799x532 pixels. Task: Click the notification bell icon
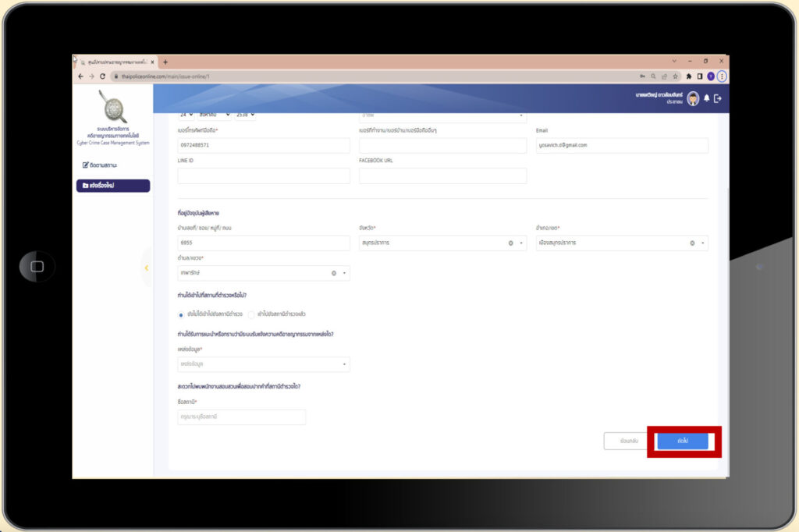(x=707, y=98)
